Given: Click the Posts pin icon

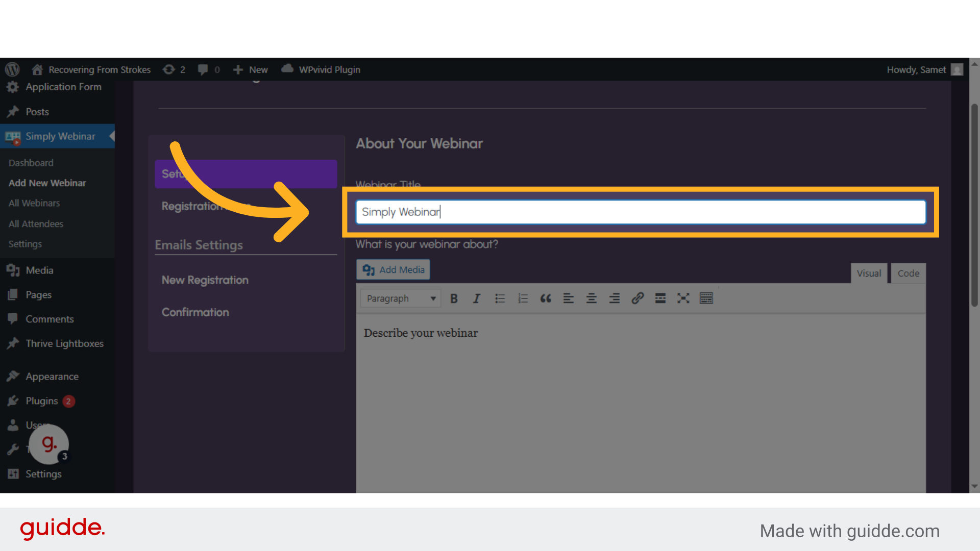Looking at the screenshot, I should (x=13, y=112).
